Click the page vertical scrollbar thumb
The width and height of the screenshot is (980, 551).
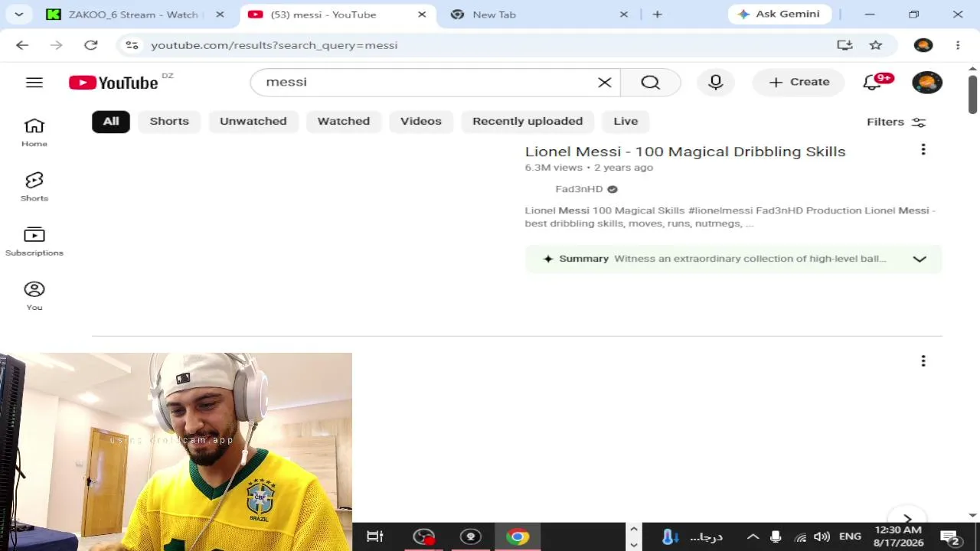coord(972,94)
